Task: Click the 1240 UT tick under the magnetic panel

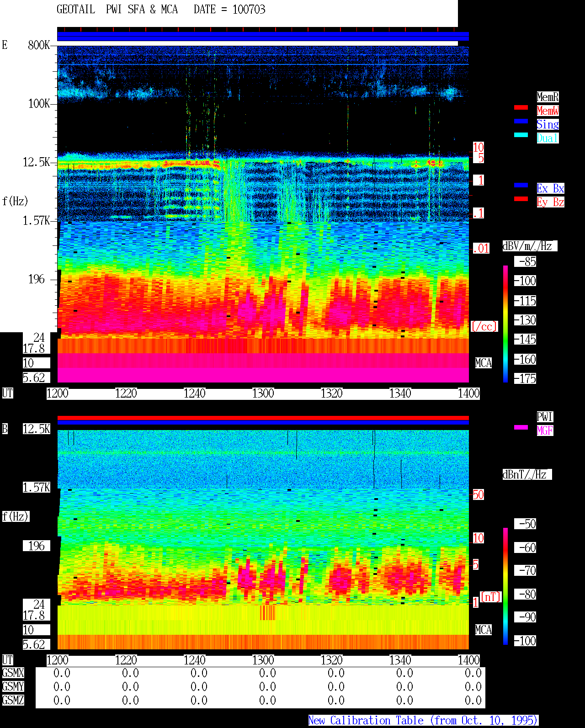Action: tap(194, 660)
